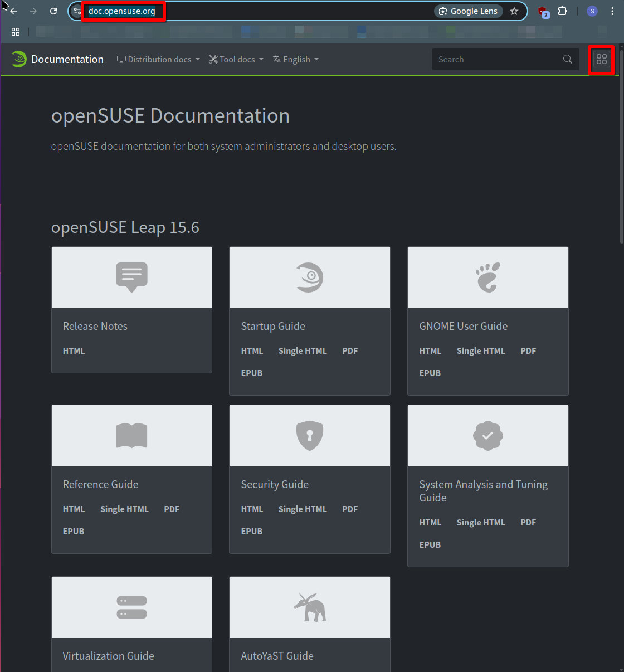Expand the Tool docs dropdown

pos(236,59)
